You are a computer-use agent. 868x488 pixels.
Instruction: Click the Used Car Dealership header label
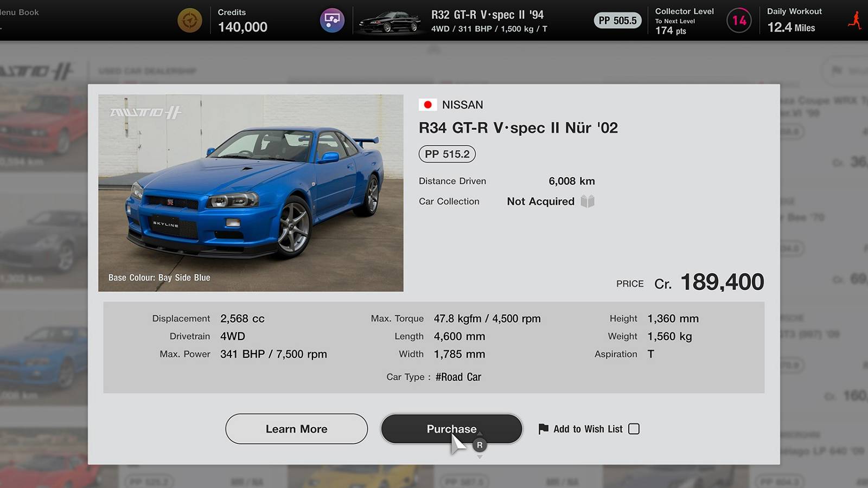click(145, 70)
